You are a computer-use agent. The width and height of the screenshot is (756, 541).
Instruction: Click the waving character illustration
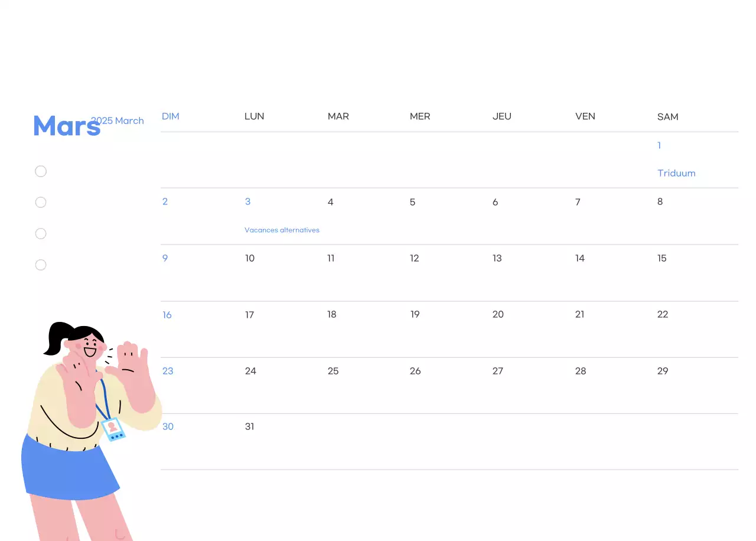(89, 413)
